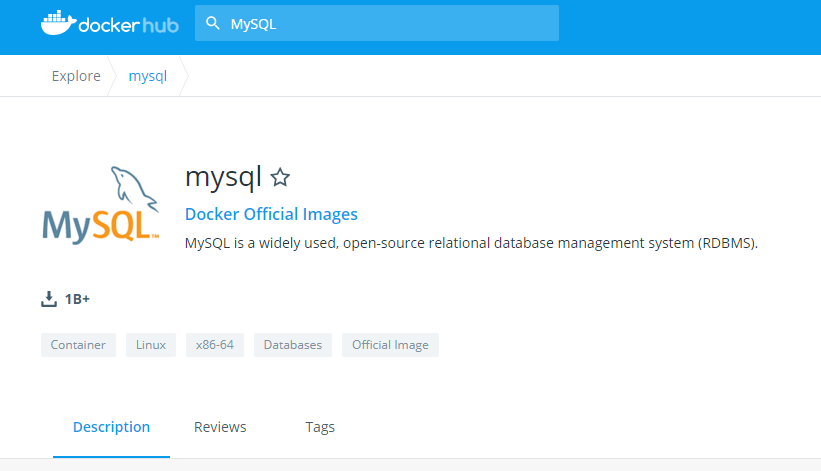Viewport: 821px width, 471px height.
Task: Star the mysql repository
Action: click(280, 178)
